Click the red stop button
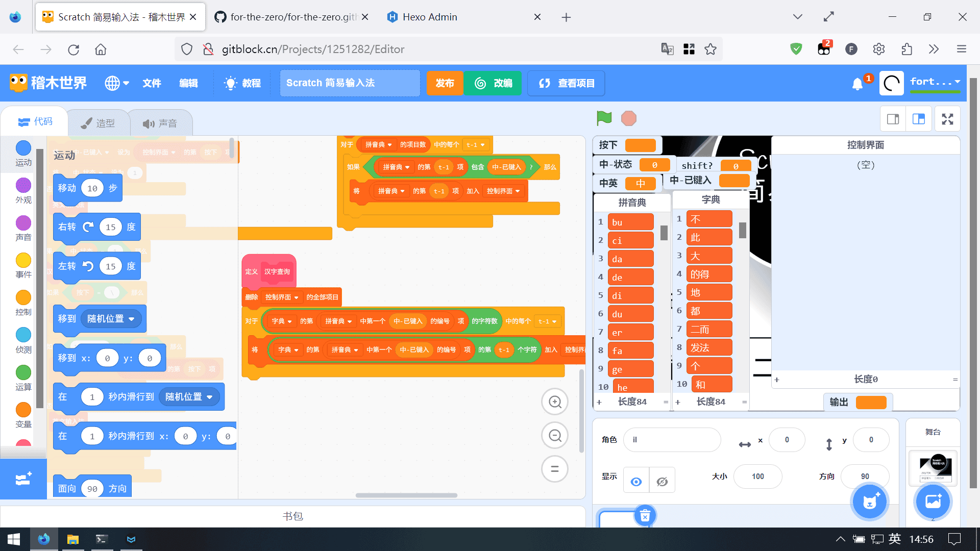The width and height of the screenshot is (980, 551). click(x=628, y=118)
